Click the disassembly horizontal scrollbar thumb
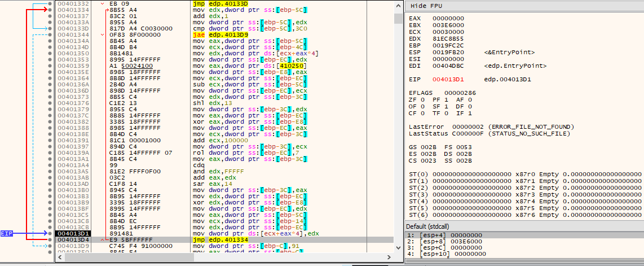The image size is (644, 266). click(x=129, y=258)
